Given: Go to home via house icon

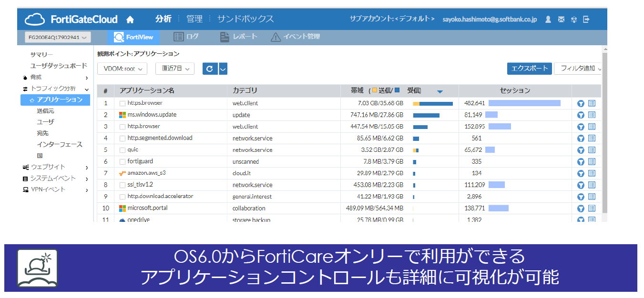Looking at the screenshot, I should [x=130, y=20].
